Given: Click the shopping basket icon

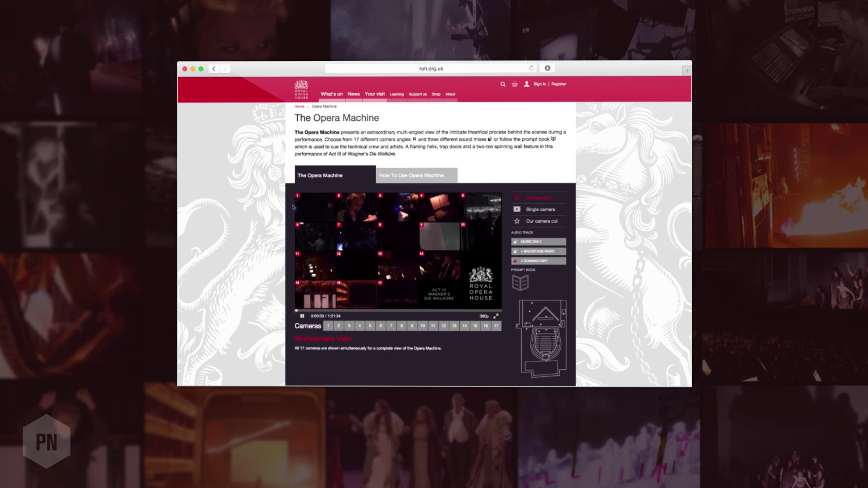Looking at the screenshot, I should click(x=515, y=84).
